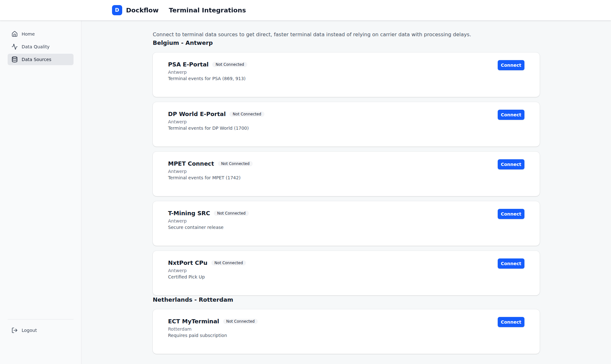Connect the NxtPort CPu source

pos(510,263)
